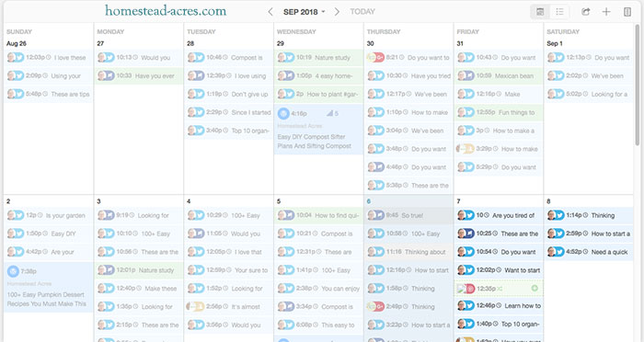The image size is (644, 342).
Task: Click the Google+ icon on the 8:21 message
Action: pos(380,58)
